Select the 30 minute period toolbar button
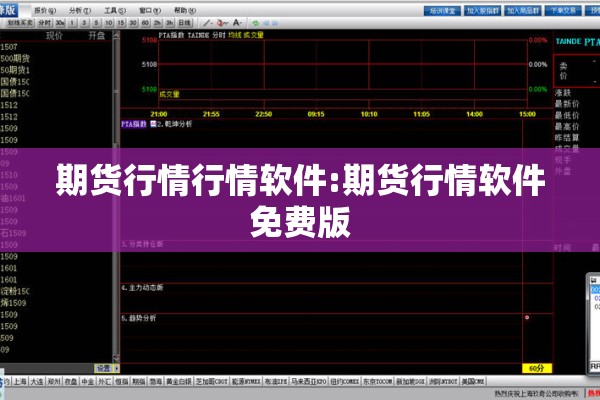 coord(133,23)
